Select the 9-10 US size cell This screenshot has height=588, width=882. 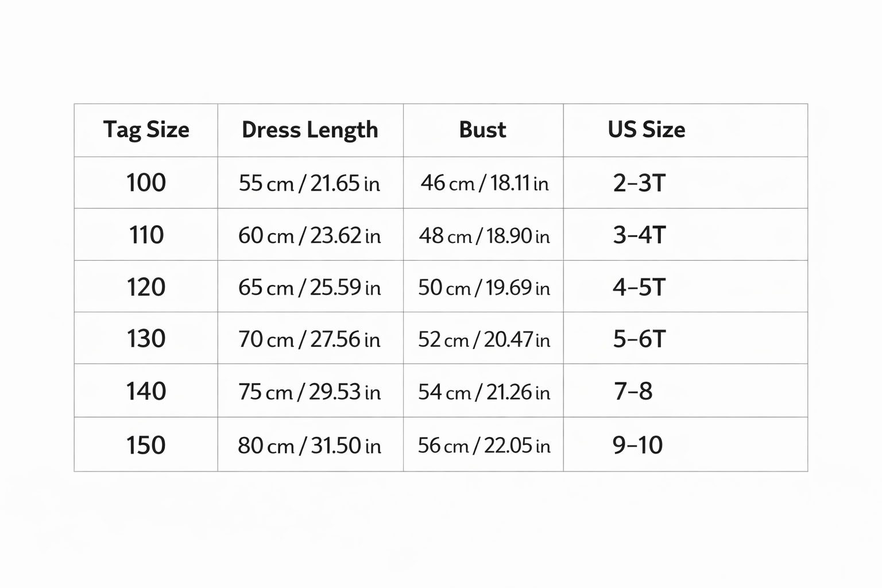tap(637, 445)
